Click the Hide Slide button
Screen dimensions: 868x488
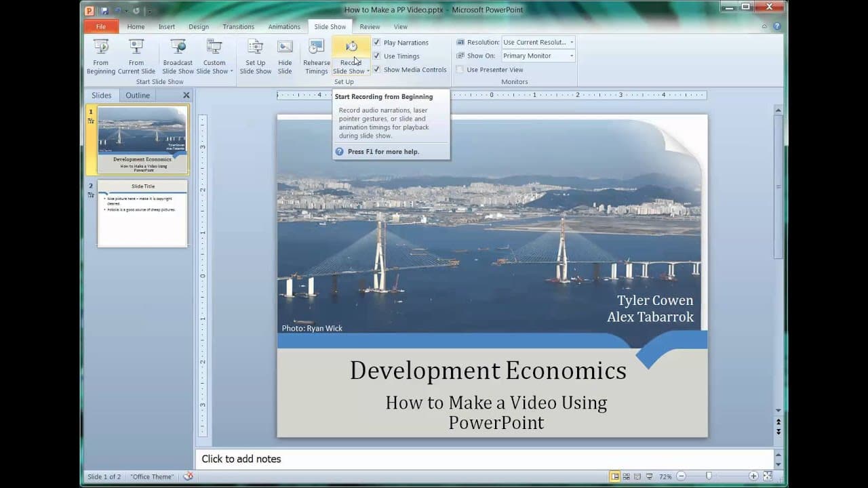[x=285, y=57]
